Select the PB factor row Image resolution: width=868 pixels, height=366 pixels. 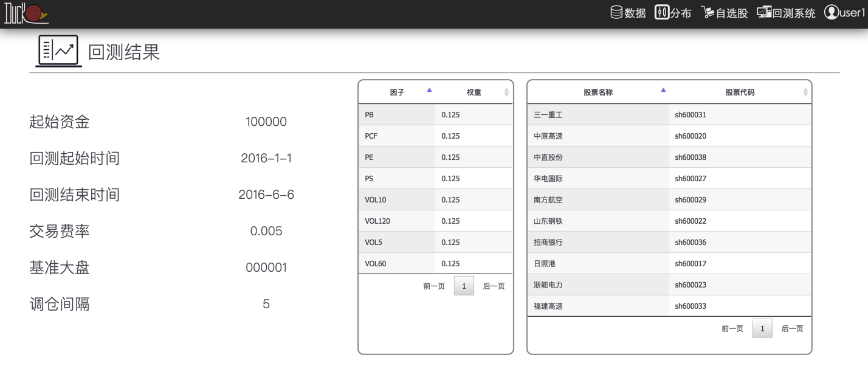(436, 114)
